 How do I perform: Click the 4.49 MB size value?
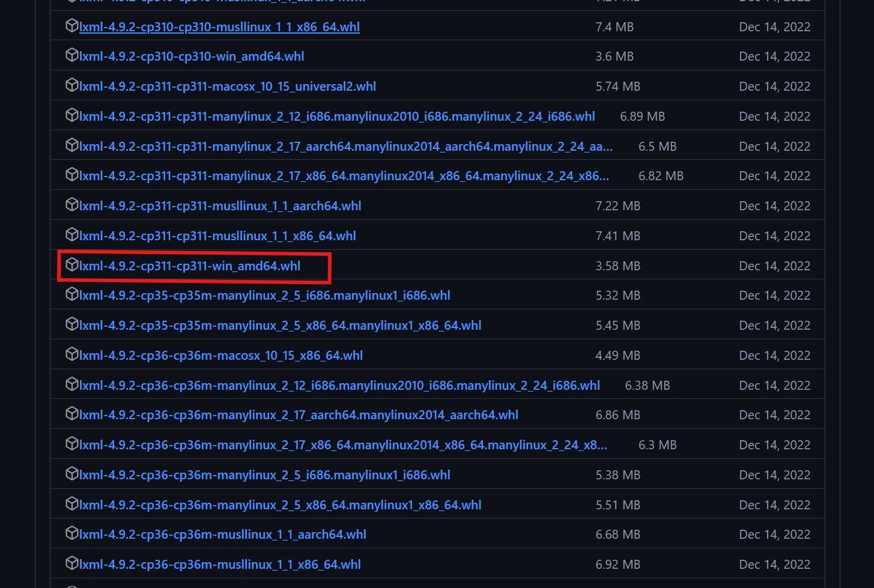click(618, 356)
